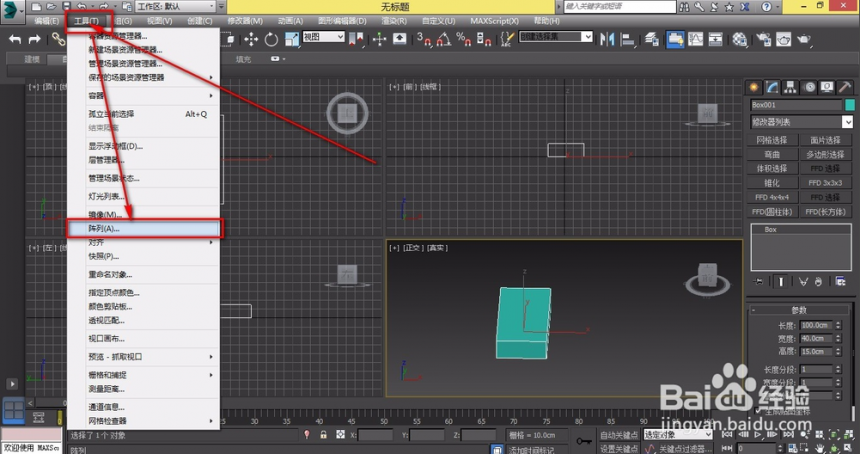Select the Link (chain) tool
Viewport: 860px width, 454px height.
point(58,39)
